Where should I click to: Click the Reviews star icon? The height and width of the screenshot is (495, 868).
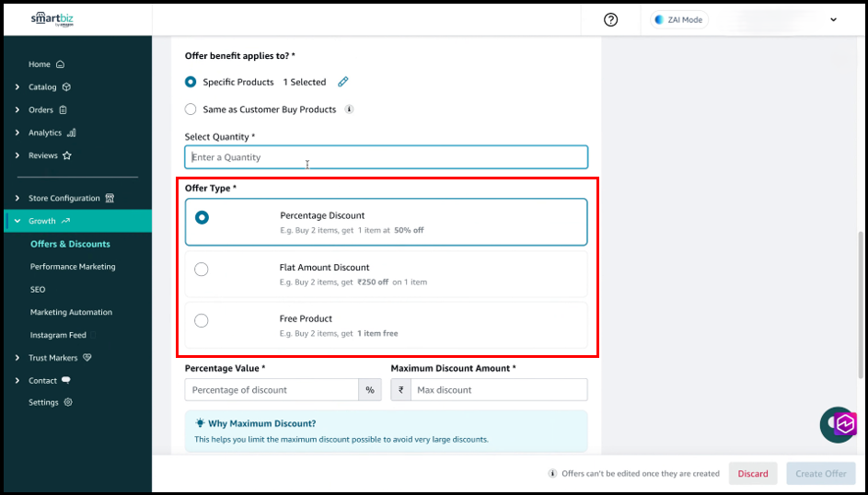click(x=67, y=155)
